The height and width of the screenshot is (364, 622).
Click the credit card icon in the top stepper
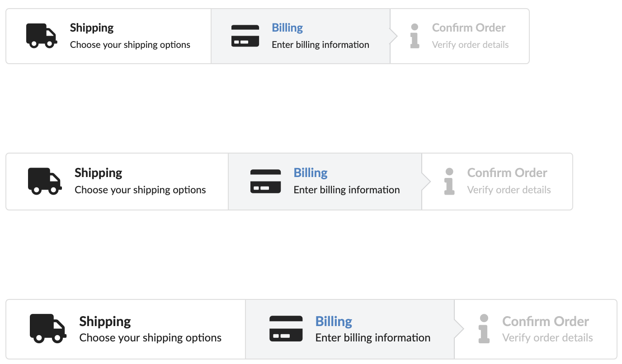click(245, 36)
